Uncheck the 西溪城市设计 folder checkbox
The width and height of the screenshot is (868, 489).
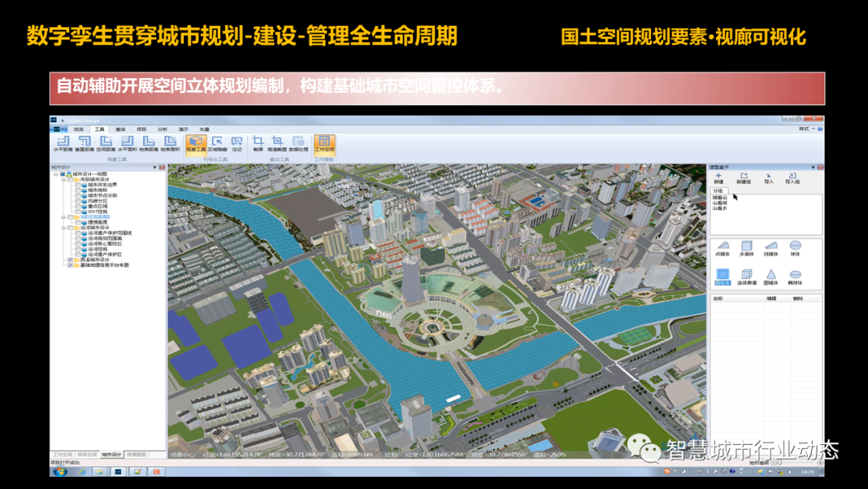[70, 260]
